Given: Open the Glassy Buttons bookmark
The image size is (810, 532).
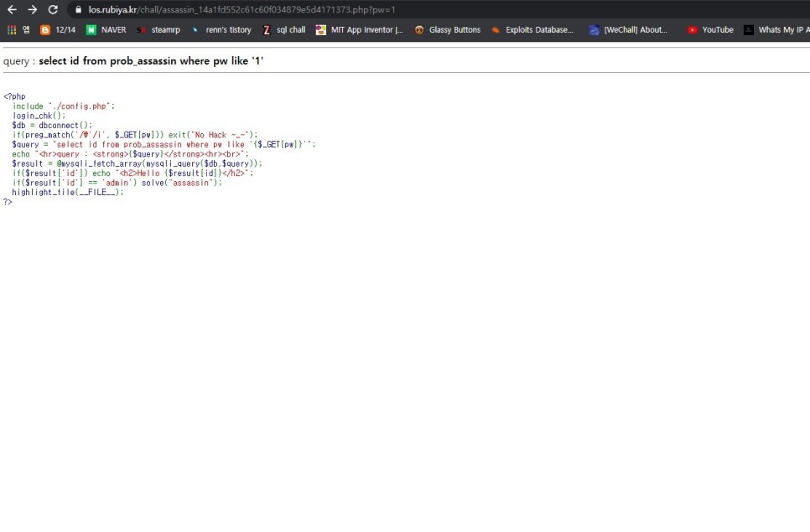Looking at the screenshot, I should 448,30.
